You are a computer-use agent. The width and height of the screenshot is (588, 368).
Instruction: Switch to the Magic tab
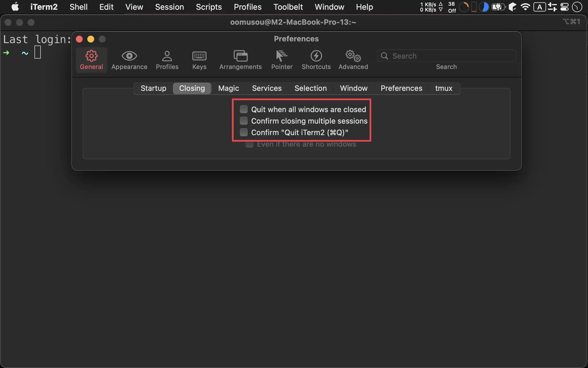(229, 88)
